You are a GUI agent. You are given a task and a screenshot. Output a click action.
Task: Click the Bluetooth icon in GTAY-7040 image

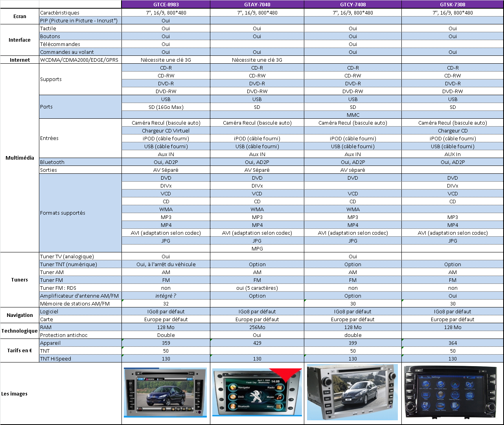click(233, 406)
